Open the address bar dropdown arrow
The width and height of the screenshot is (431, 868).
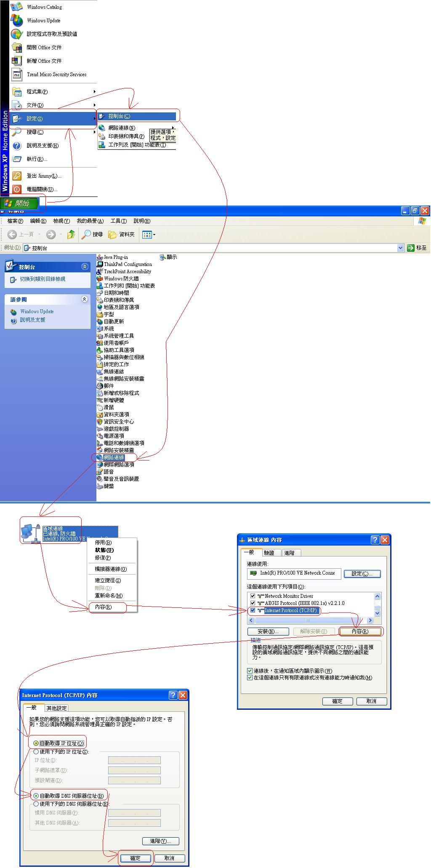(x=400, y=248)
